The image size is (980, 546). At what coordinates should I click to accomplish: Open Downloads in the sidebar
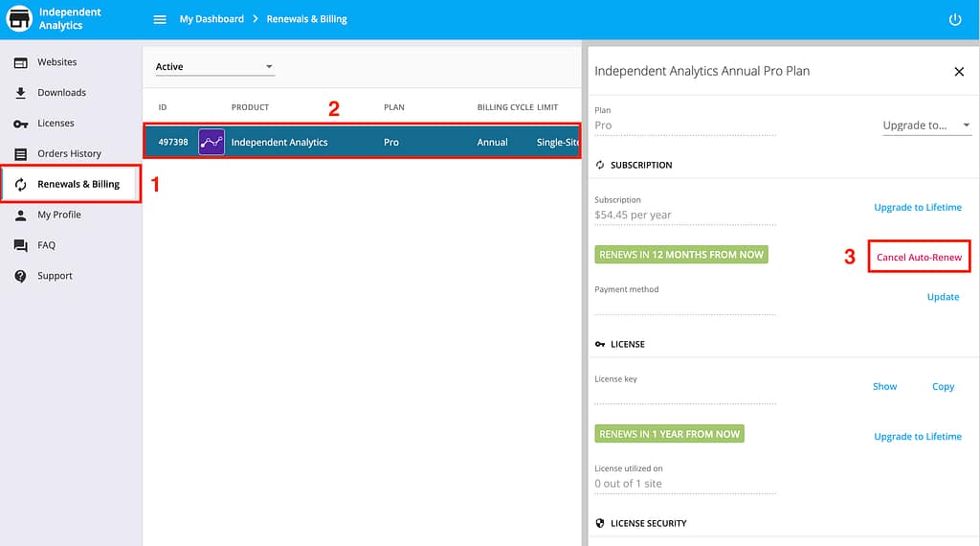click(61, 93)
